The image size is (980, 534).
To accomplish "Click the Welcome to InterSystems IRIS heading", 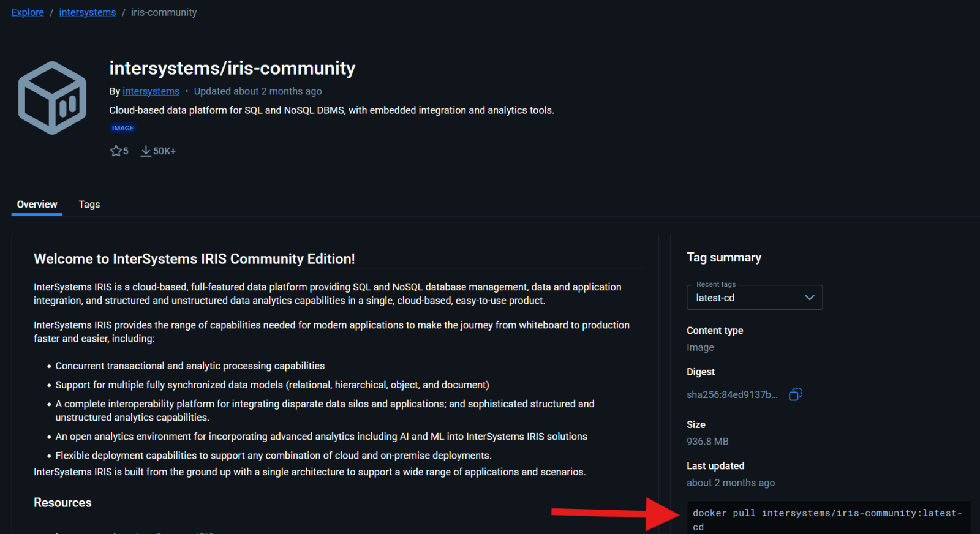I will pyautogui.click(x=194, y=259).
